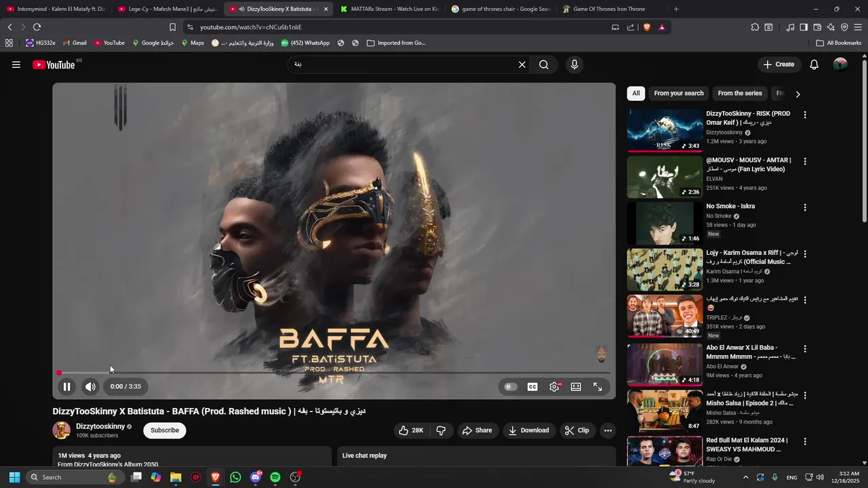Open Windows Start menu

[x=14, y=477]
